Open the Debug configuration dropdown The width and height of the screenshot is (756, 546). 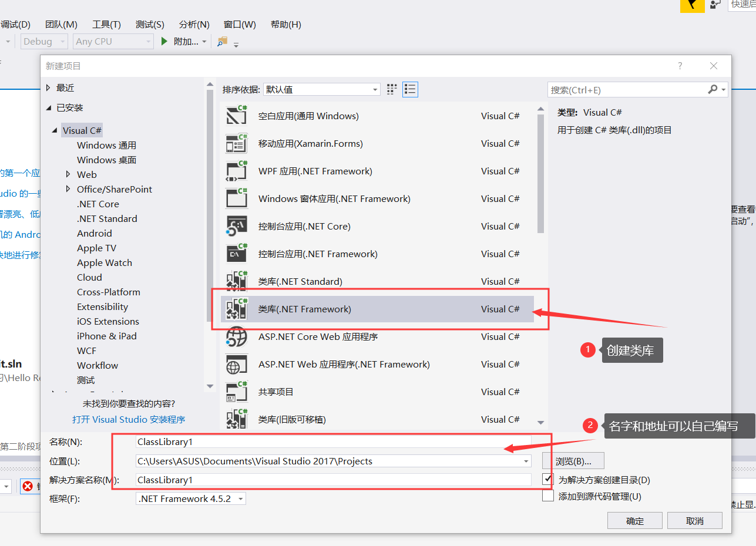(x=45, y=41)
